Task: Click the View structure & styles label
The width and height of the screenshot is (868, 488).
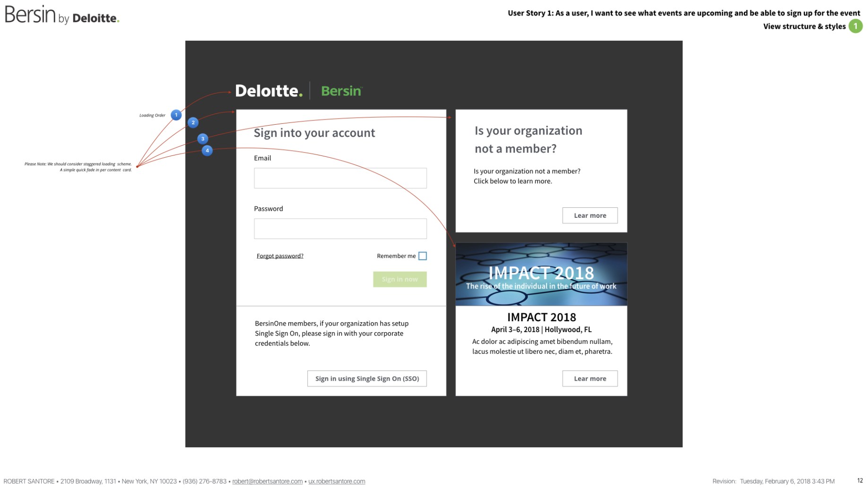Action: [x=805, y=26]
